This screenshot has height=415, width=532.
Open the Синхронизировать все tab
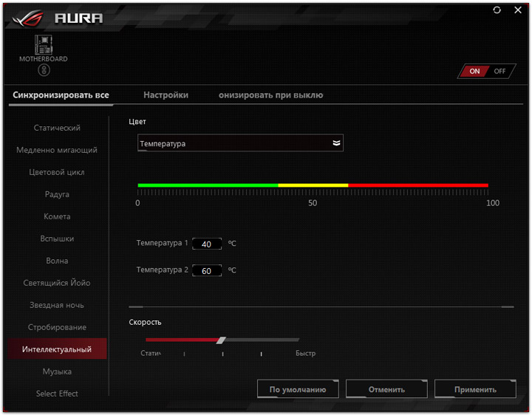coord(61,95)
